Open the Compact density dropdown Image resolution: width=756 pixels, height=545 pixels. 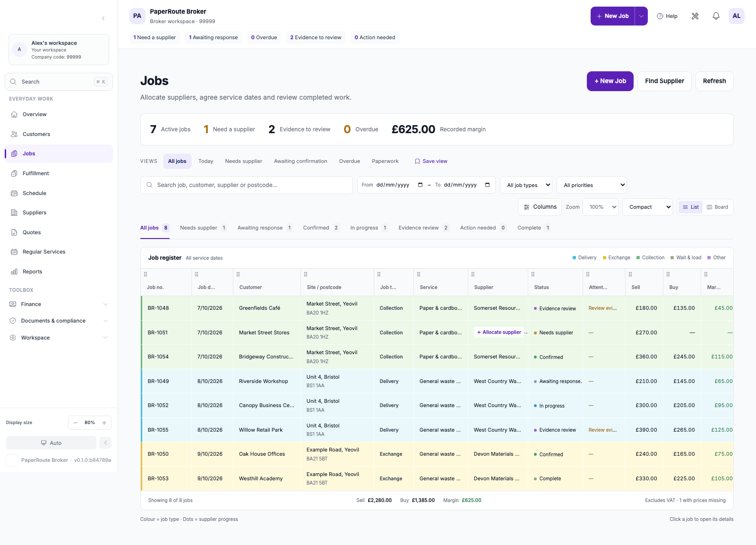[648, 207]
